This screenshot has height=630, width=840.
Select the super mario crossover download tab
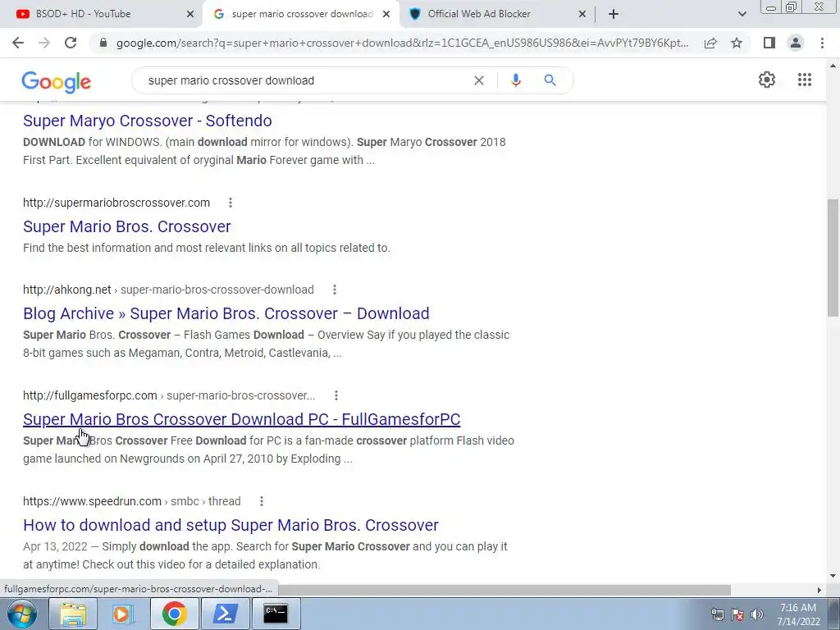[302, 14]
